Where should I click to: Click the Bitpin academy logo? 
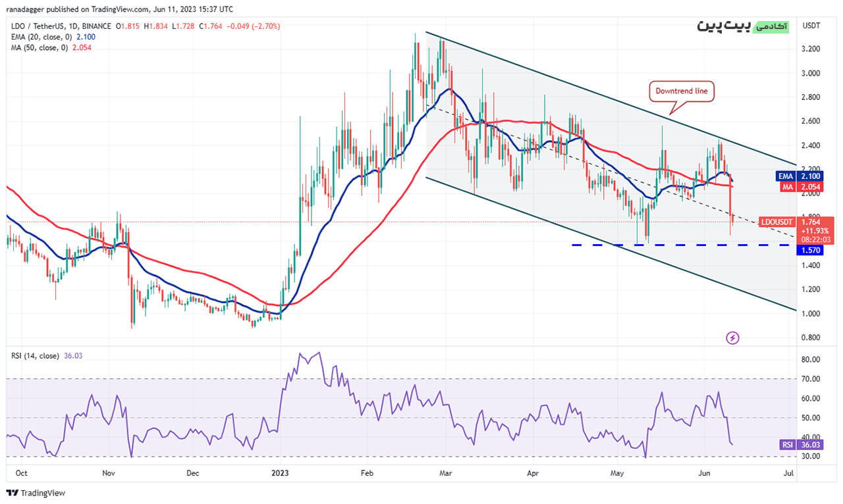click(743, 26)
